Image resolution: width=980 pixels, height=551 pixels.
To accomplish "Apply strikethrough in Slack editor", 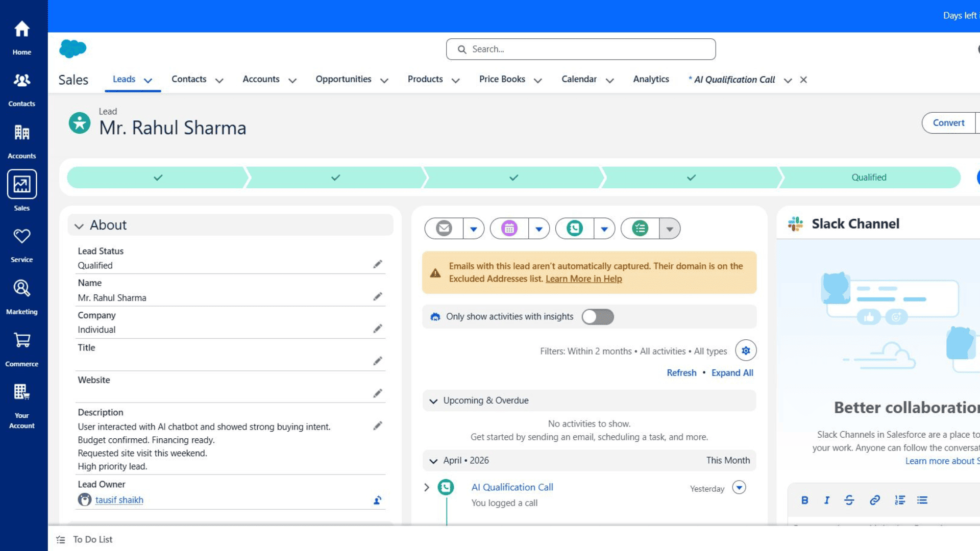I will pos(849,500).
